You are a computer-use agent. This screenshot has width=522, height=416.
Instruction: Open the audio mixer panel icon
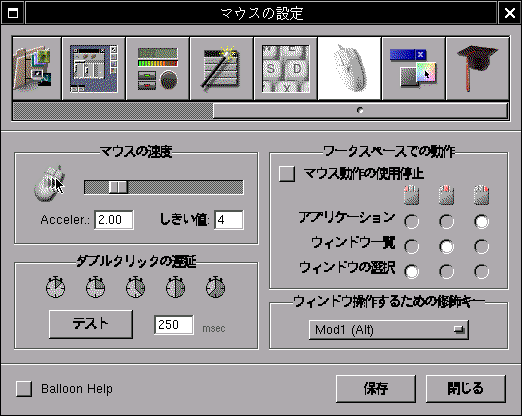pyautogui.click(x=157, y=68)
